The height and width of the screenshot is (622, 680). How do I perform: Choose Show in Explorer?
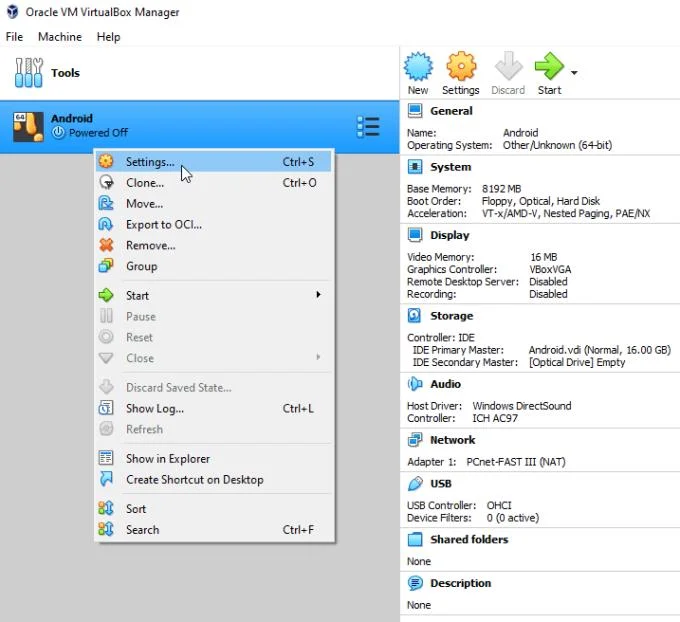(214, 458)
